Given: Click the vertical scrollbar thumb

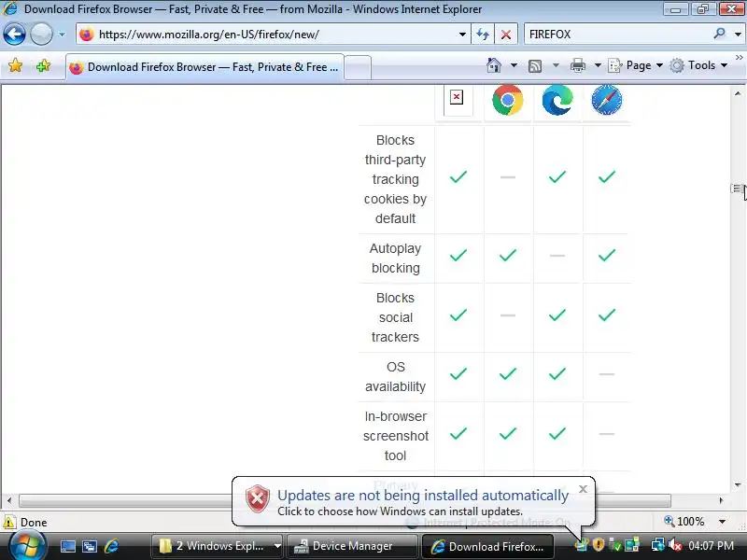Looking at the screenshot, I should (737, 189).
